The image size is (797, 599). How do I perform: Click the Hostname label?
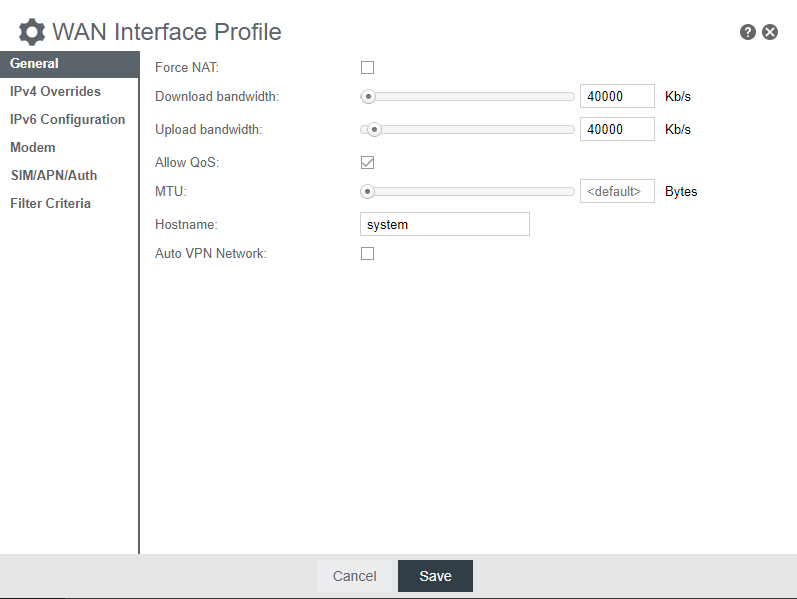(186, 224)
